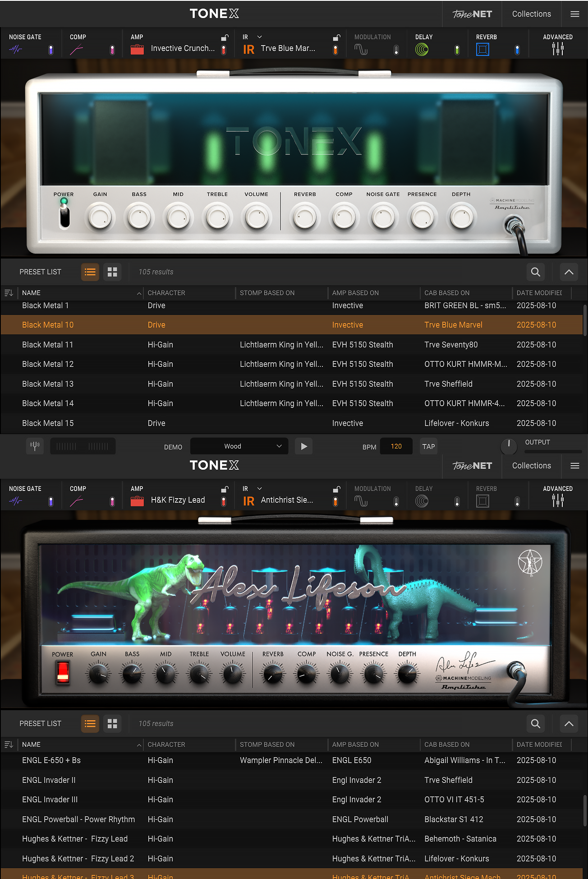Screen dimensions: 588x879
Task: Open Noise Gate icon in bottom window
Action: [16, 501]
